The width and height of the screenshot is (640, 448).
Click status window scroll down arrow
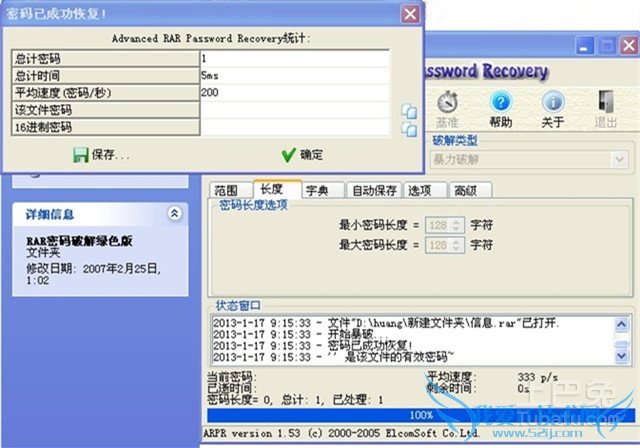click(622, 356)
